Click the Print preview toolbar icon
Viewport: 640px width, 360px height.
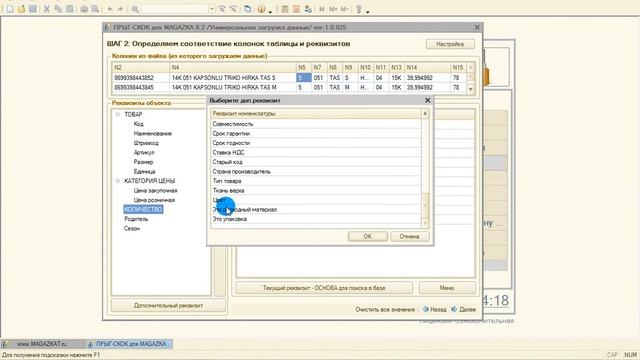pyautogui.click(x=95, y=9)
